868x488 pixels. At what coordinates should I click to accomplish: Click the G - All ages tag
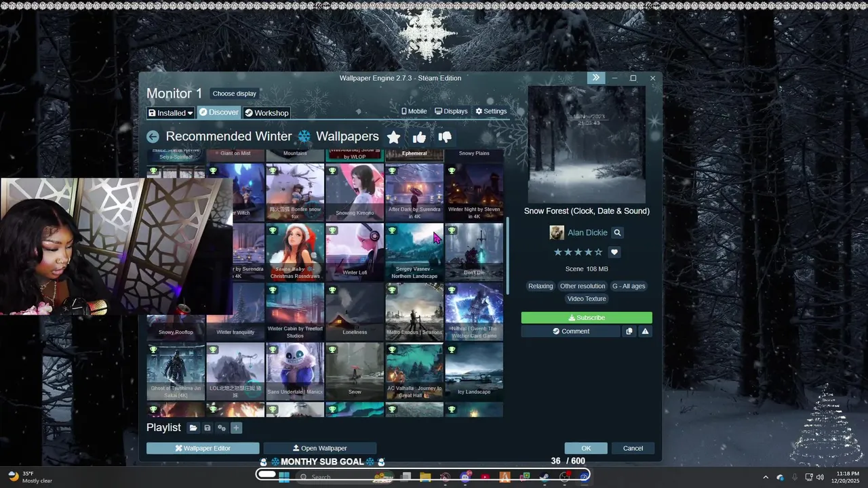coord(629,286)
